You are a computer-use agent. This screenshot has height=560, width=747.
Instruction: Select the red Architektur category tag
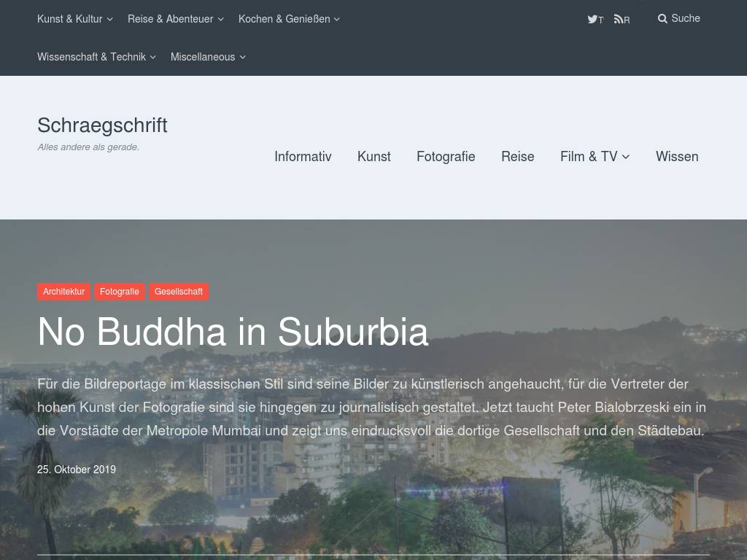tap(64, 292)
